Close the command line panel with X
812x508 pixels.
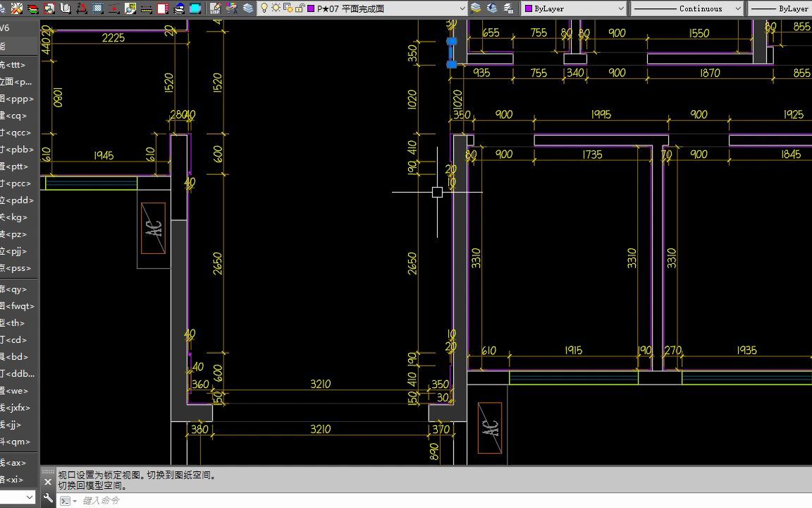tap(48, 482)
